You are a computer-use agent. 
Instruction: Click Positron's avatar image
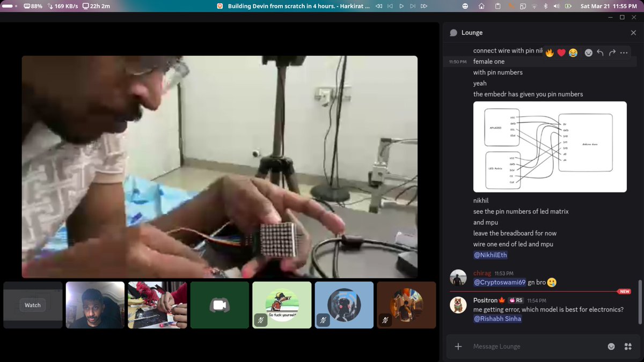pyautogui.click(x=458, y=305)
